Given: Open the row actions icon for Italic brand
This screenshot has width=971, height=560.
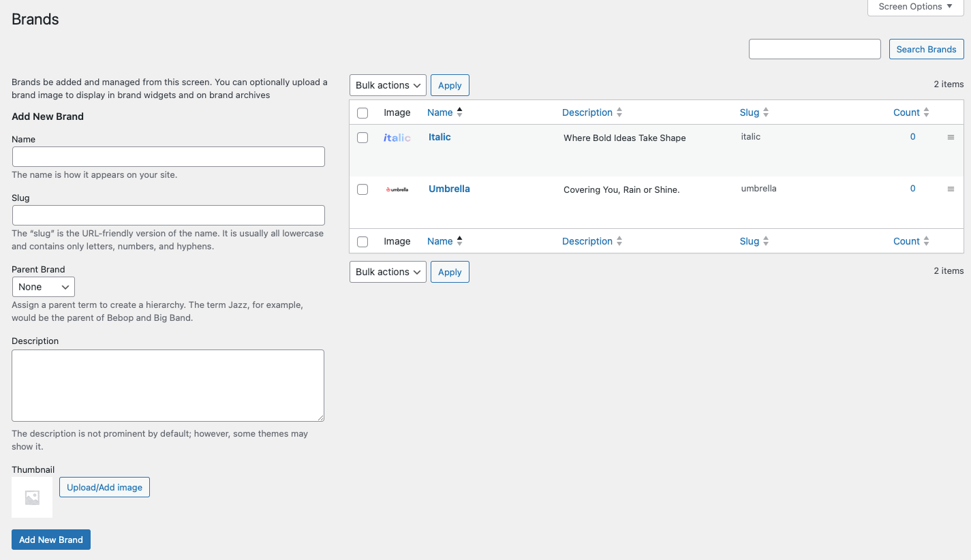Looking at the screenshot, I should coord(951,137).
